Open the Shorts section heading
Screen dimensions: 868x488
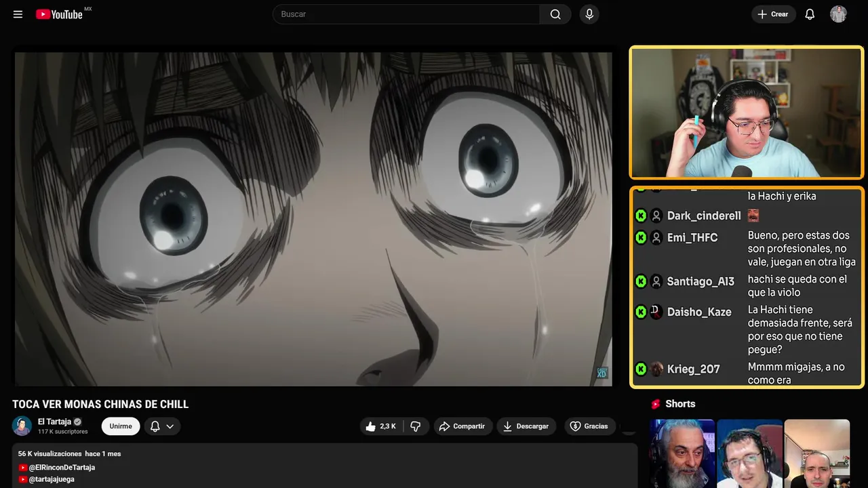tap(680, 404)
